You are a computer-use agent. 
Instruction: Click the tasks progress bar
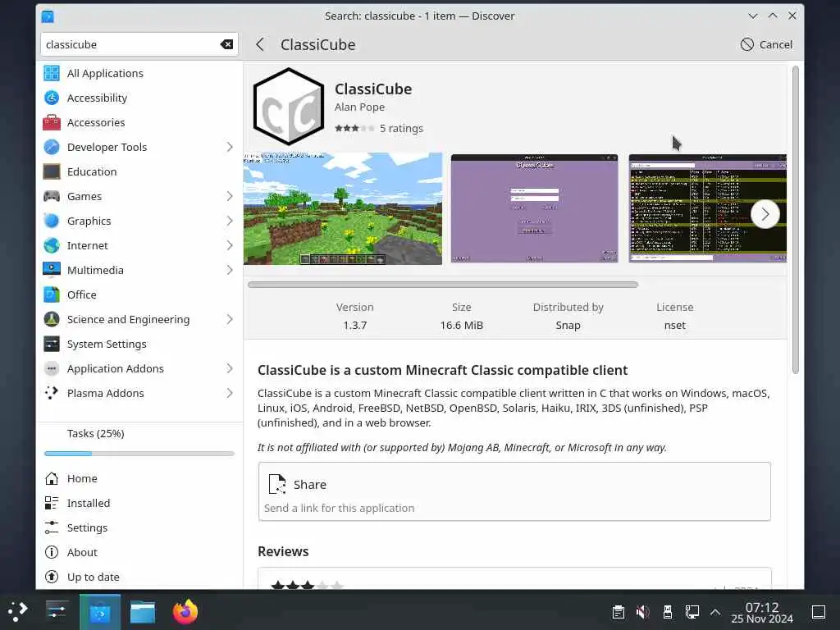coord(139,454)
